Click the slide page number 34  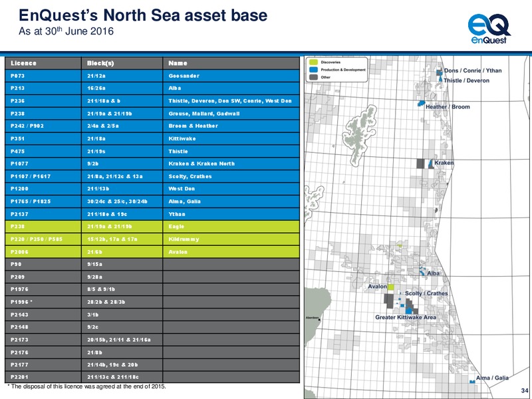(x=525, y=390)
